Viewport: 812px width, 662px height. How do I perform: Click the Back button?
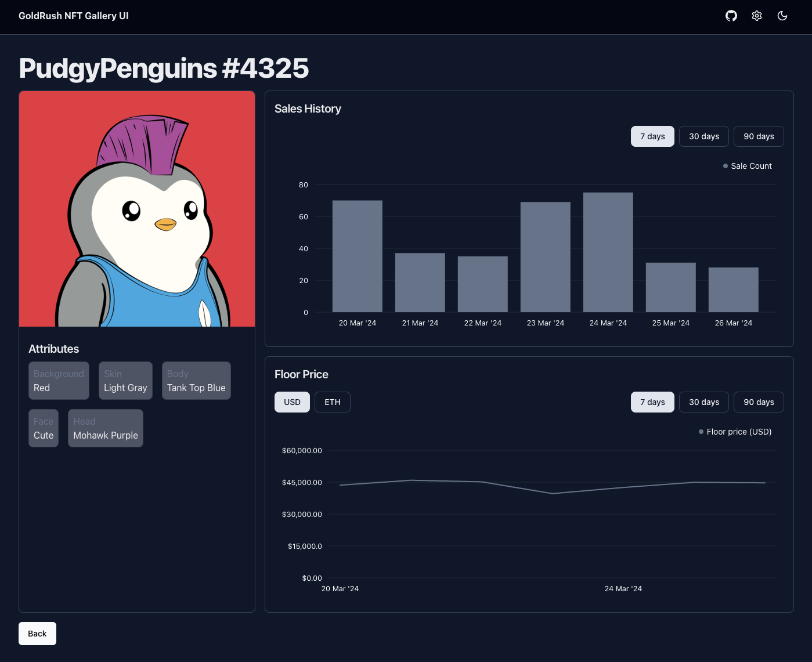(37, 634)
